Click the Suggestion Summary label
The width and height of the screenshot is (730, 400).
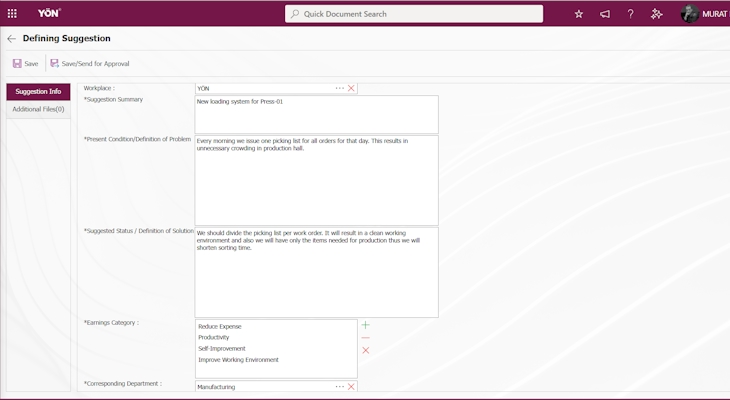[113, 99]
